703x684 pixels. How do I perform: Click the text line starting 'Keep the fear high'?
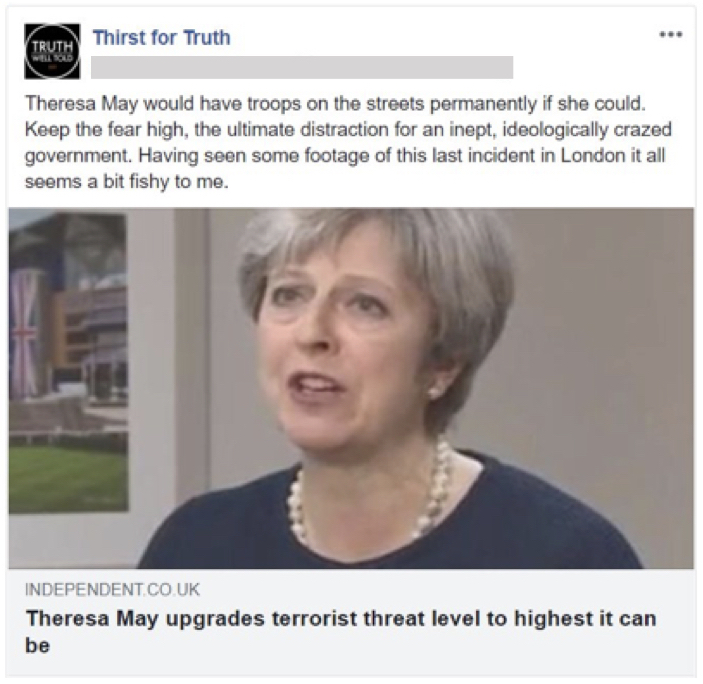[x=348, y=130]
